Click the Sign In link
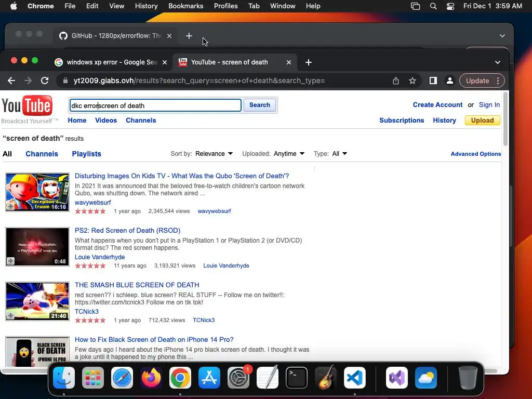 (x=489, y=105)
